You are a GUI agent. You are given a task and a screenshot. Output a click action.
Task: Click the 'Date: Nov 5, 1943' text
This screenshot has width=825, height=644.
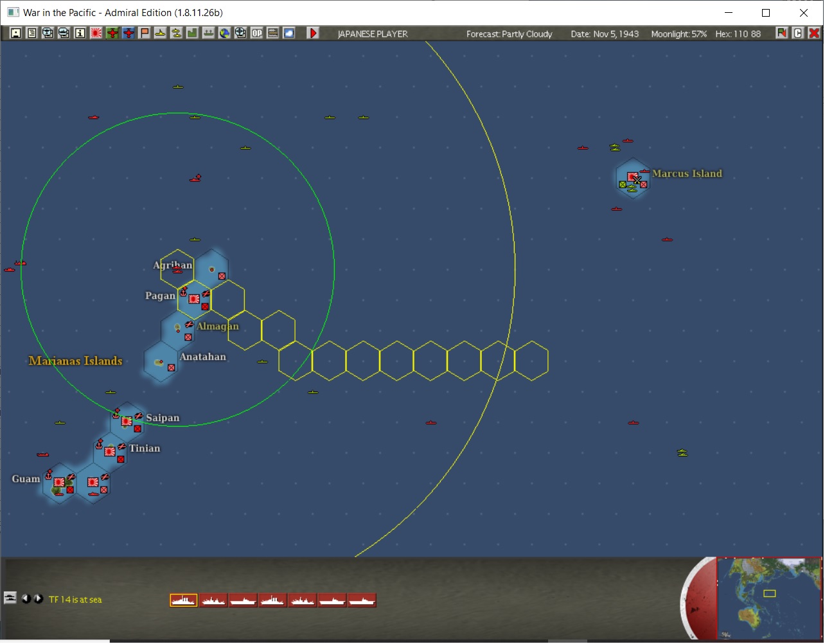(605, 34)
